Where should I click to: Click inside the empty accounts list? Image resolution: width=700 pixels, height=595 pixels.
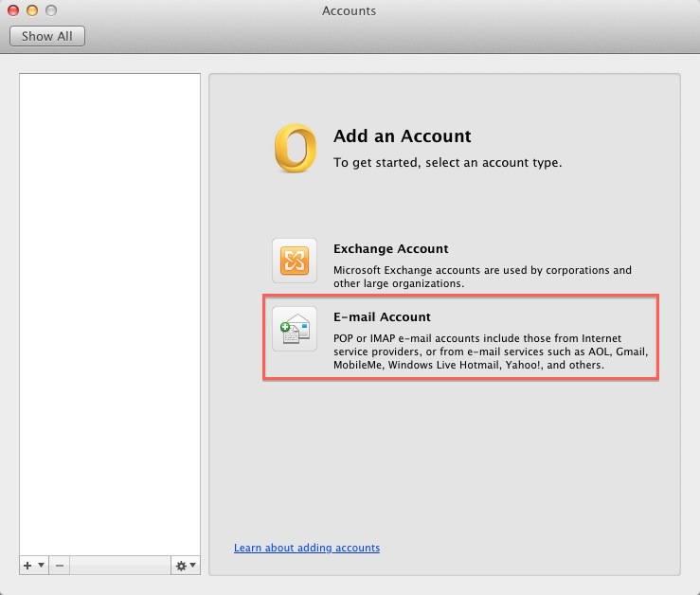(110, 313)
